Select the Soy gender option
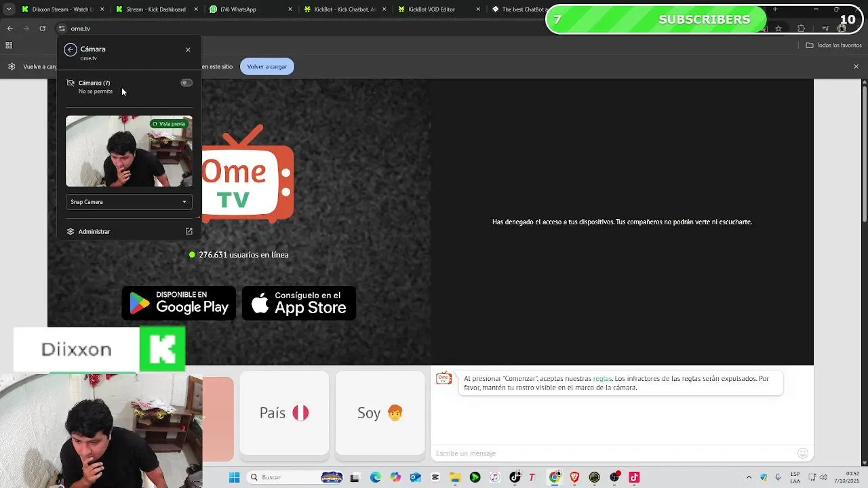The height and width of the screenshot is (488, 868). tap(380, 413)
